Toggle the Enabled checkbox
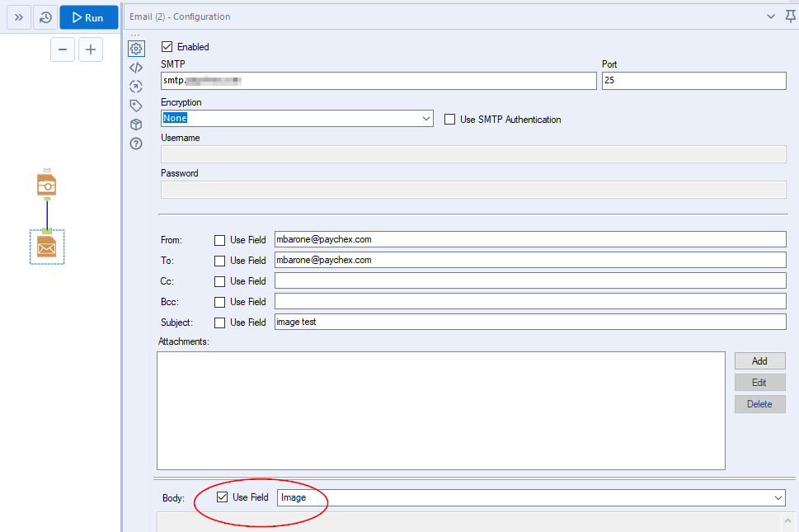The height and width of the screenshot is (532, 799). point(167,47)
